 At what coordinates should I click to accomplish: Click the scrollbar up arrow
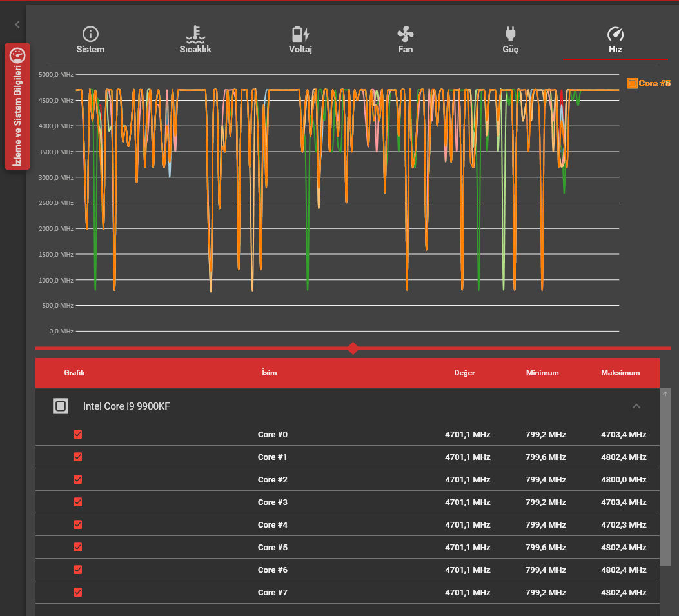pyautogui.click(x=665, y=393)
